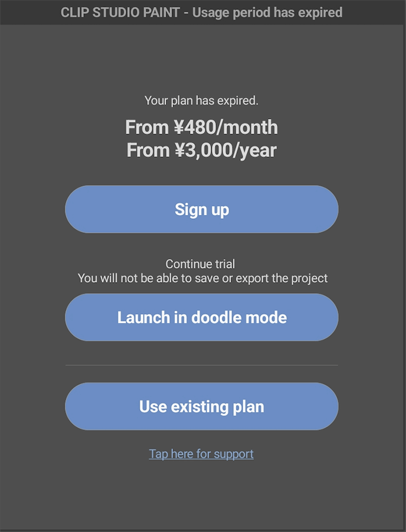Click the Sign up button
This screenshot has width=406, height=532.
(201, 209)
